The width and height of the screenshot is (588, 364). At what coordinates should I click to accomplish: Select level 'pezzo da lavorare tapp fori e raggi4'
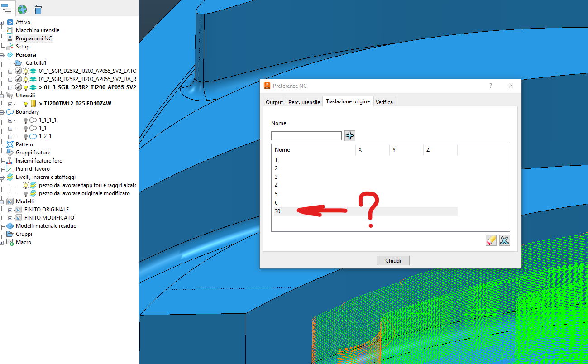(x=88, y=185)
